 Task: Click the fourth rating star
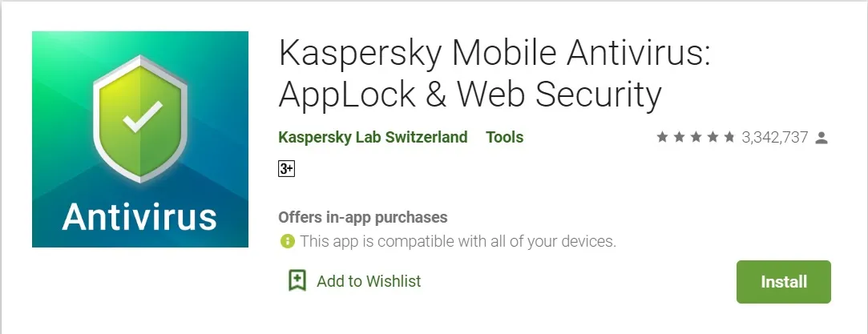click(713, 138)
